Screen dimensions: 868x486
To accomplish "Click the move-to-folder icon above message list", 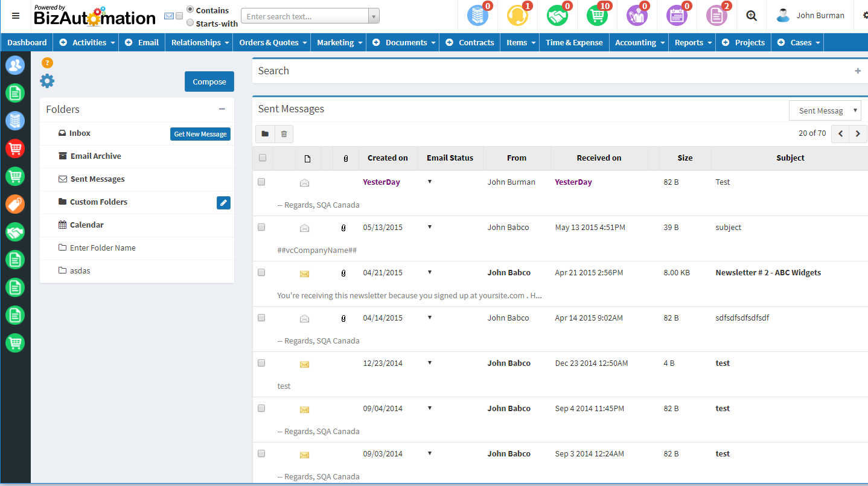I will pyautogui.click(x=265, y=134).
